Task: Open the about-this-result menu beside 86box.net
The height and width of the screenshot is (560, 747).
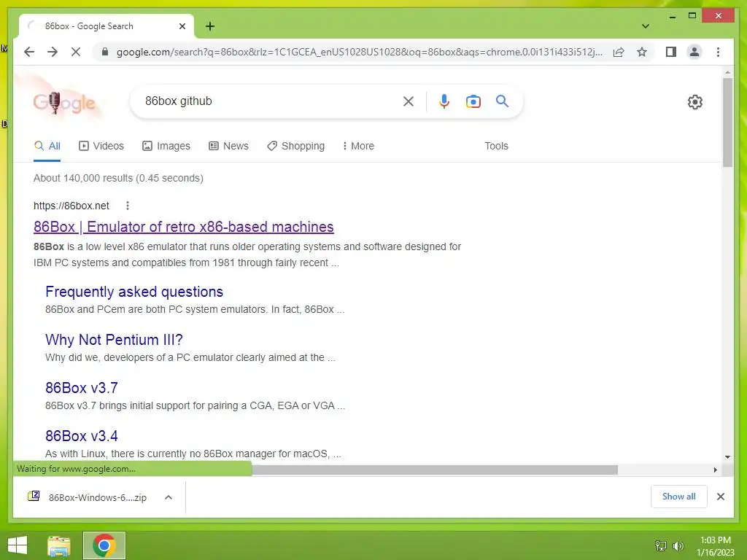Action: click(x=127, y=206)
